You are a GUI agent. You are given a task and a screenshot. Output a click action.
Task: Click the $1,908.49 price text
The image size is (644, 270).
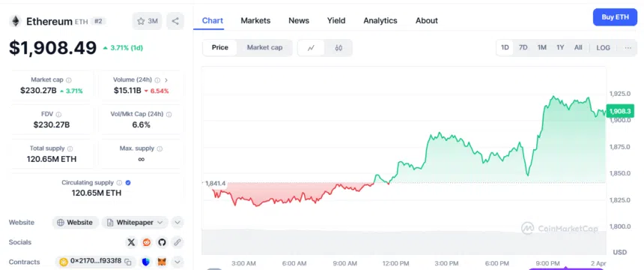coord(53,48)
